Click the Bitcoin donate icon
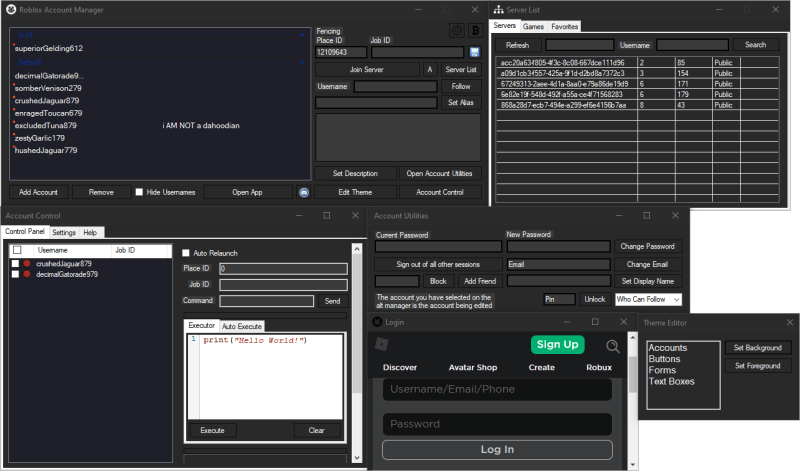800x471 pixels. coord(475,31)
